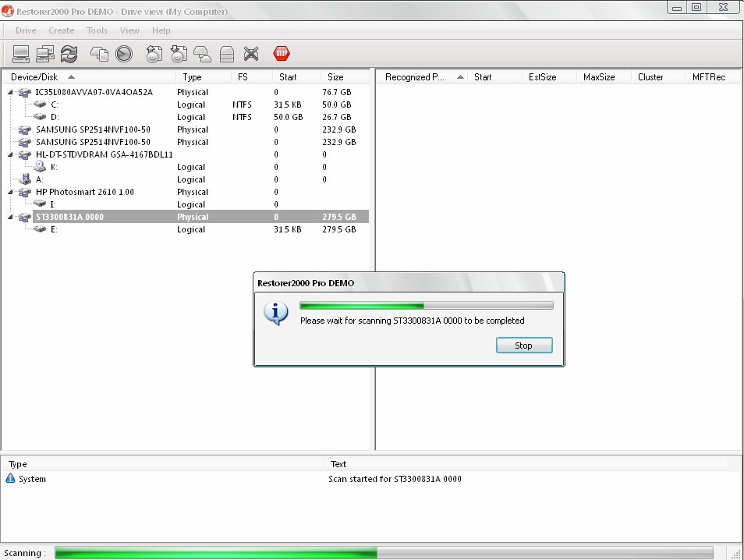
Task: Click the connect to remote computer icon
Action: tap(45, 54)
